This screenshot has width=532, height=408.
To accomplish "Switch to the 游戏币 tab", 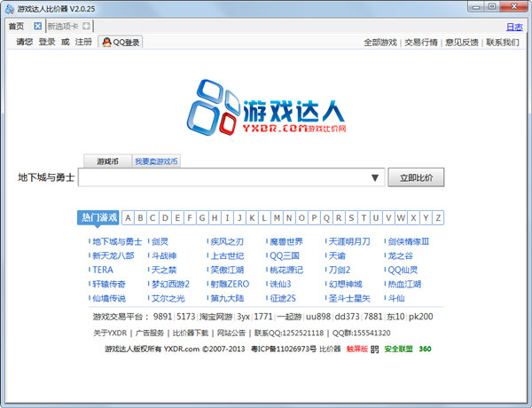I will coord(107,161).
